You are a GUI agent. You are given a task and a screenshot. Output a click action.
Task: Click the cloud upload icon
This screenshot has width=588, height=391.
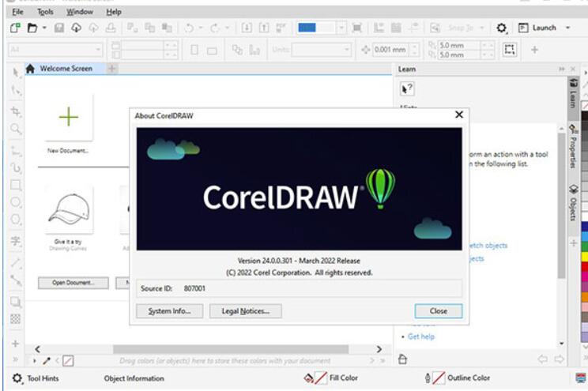pyautogui.click(x=93, y=28)
